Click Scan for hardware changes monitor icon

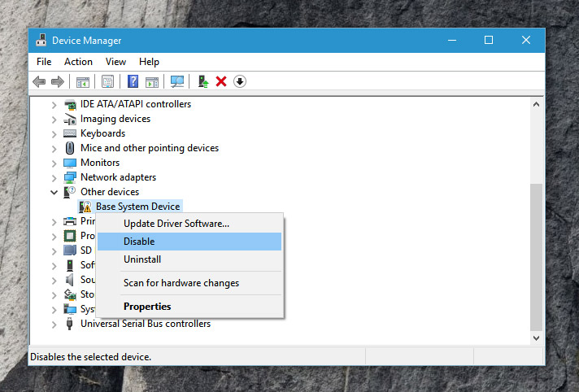tap(177, 81)
